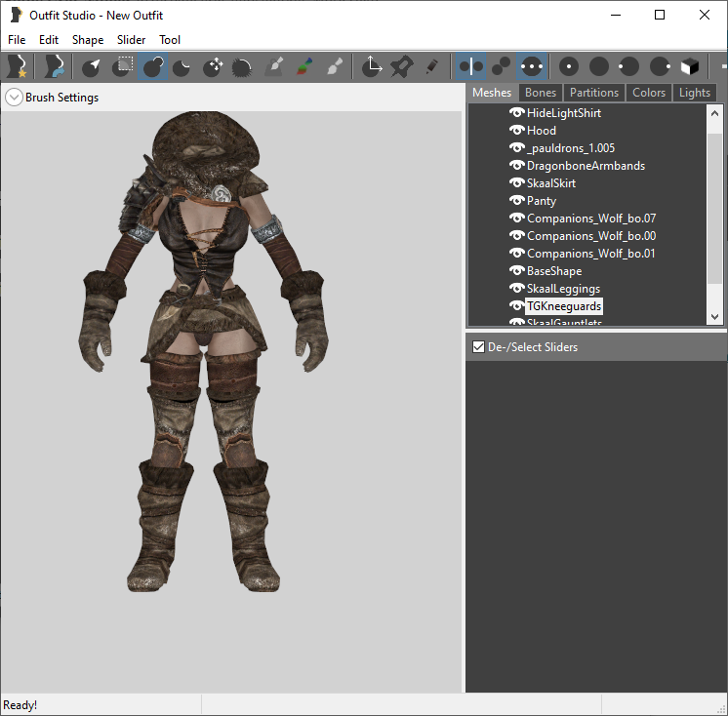Screen dimensions: 728x716
Task: Click the mesh list scroll-up arrow
Action: tap(714, 113)
